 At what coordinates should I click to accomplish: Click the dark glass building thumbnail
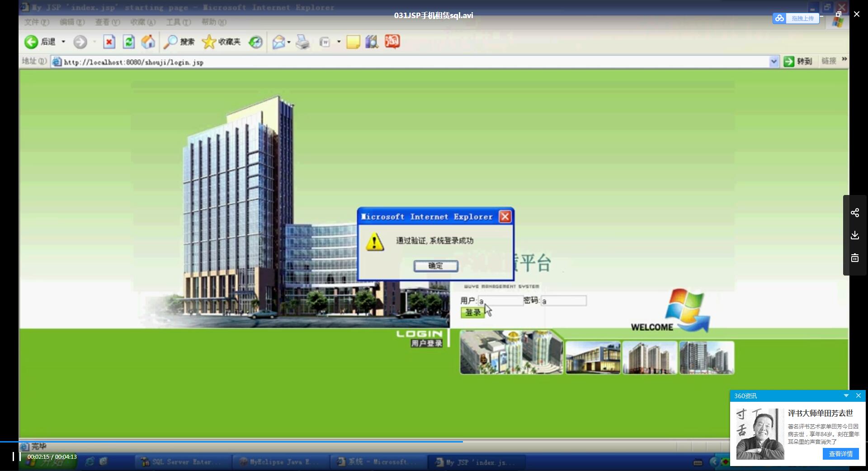point(593,358)
